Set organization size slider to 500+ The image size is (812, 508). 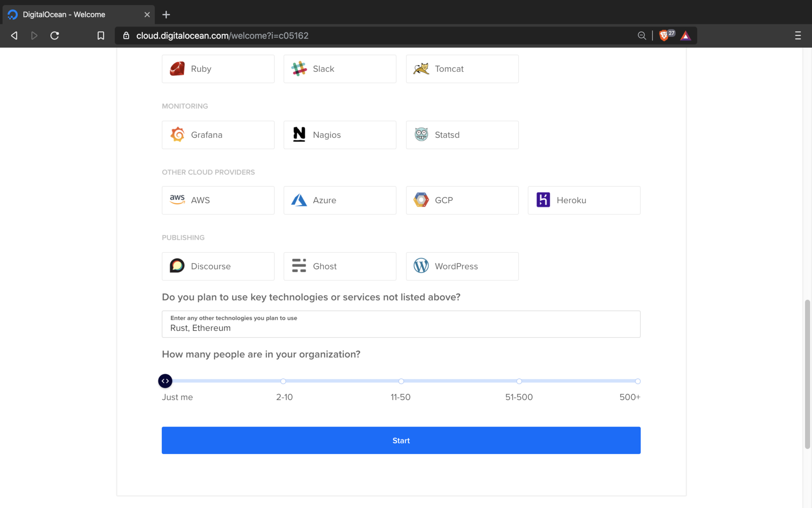point(638,381)
